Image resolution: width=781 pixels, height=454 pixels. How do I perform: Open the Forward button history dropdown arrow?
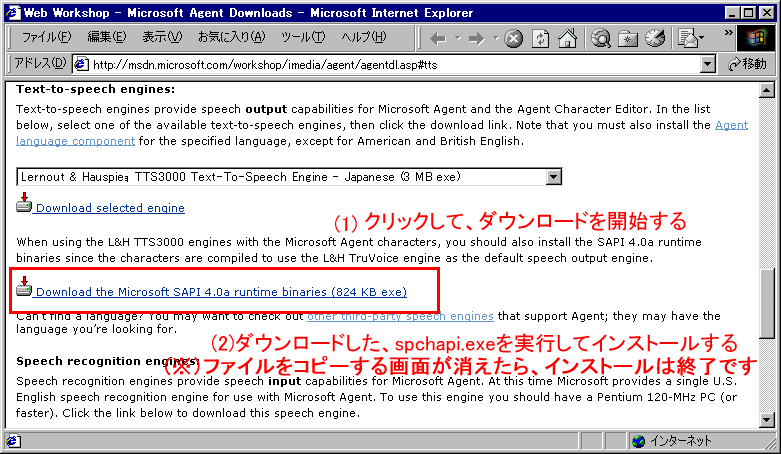point(495,38)
